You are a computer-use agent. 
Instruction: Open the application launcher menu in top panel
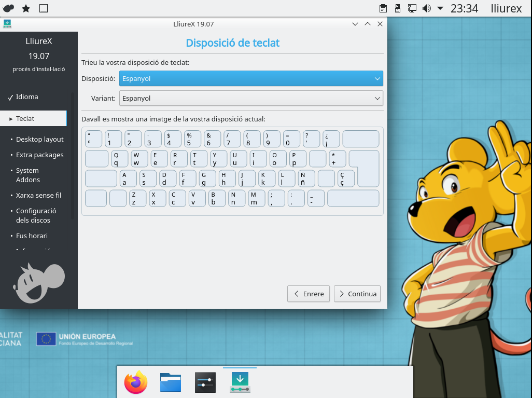(x=8, y=8)
